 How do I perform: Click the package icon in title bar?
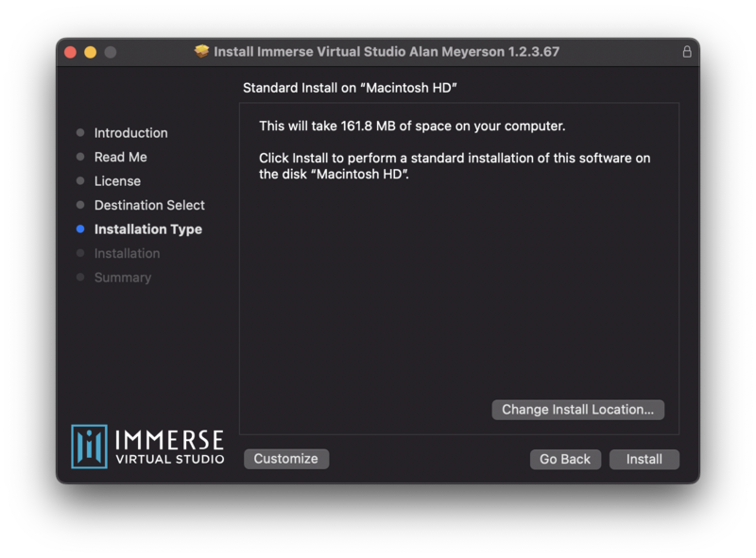tap(201, 51)
